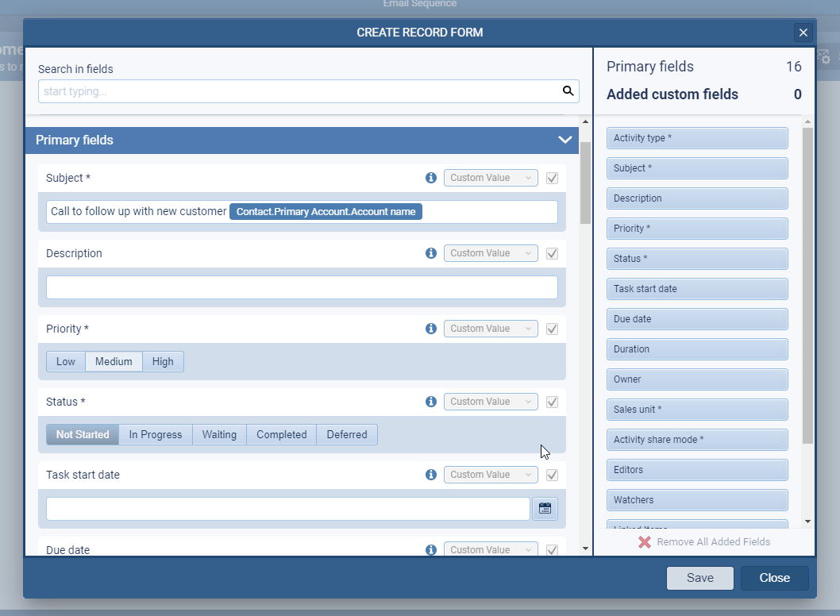840x616 pixels.
Task: Click the search magnifier icon
Action: [x=568, y=90]
